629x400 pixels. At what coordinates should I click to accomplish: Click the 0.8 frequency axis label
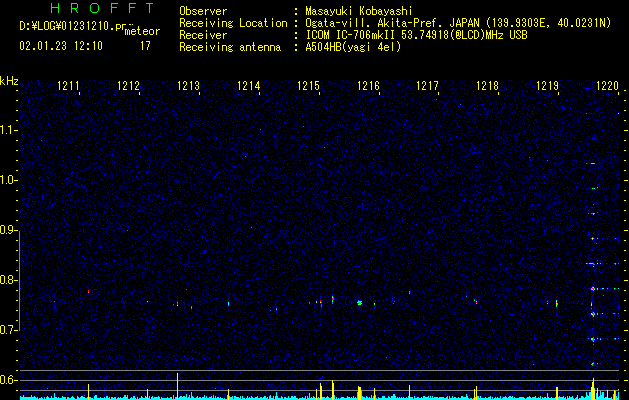click(x=9, y=280)
